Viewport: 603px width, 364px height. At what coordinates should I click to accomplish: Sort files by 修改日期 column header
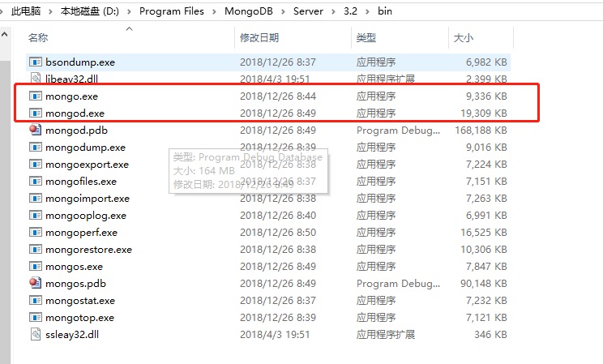coord(259,38)
